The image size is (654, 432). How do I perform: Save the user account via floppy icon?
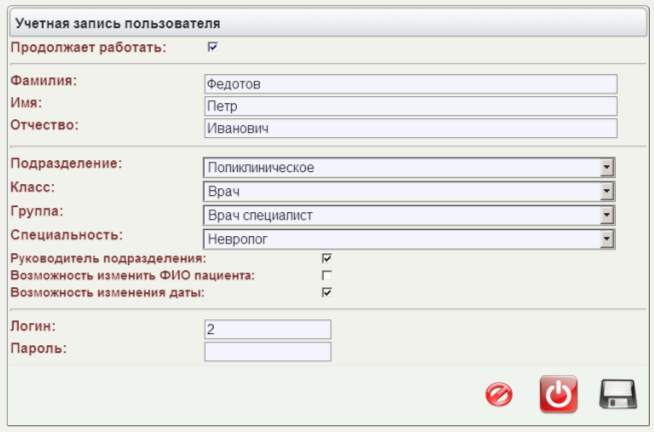(618, 395)
